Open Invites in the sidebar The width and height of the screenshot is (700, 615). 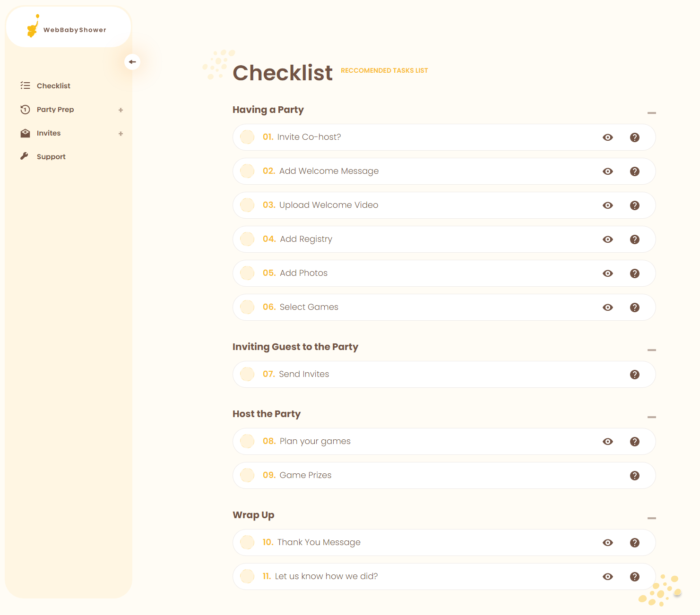(x=49, y=133)
